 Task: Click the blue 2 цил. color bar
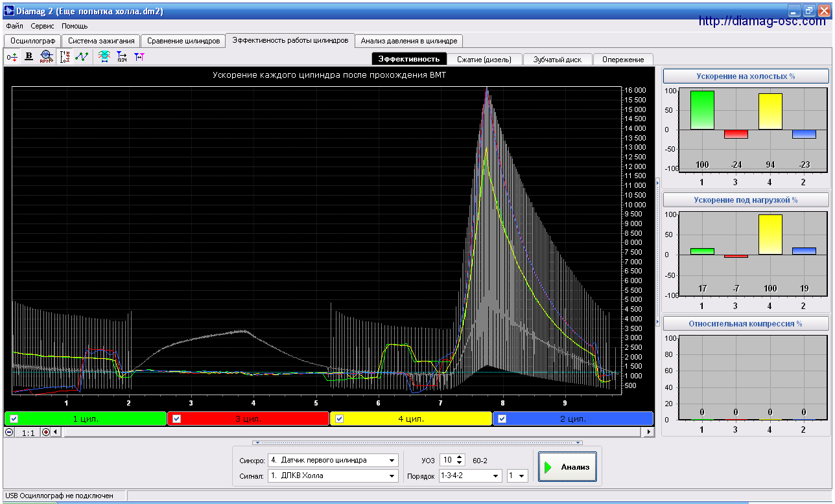pyautogui.click(x=574, y=418)
